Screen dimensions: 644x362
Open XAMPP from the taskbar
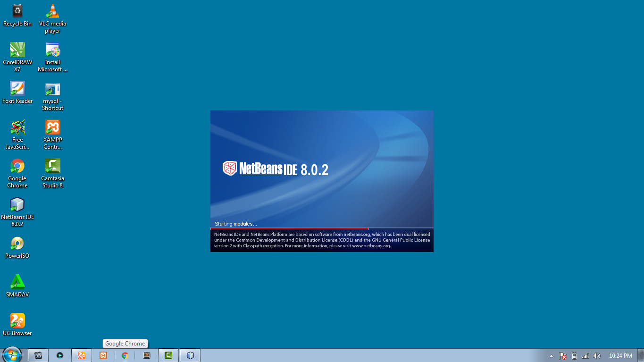tap(103, 355)
